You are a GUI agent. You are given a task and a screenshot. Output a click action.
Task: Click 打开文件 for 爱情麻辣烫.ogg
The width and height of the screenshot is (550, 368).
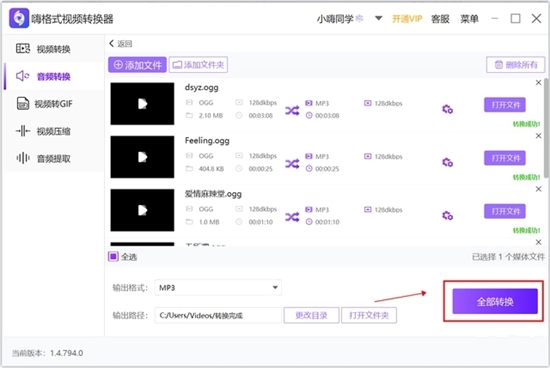pyautogui.click(x=505, y=211)
